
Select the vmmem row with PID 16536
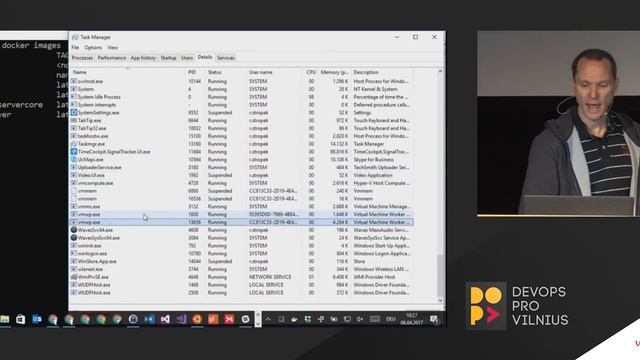pos(242,199)
